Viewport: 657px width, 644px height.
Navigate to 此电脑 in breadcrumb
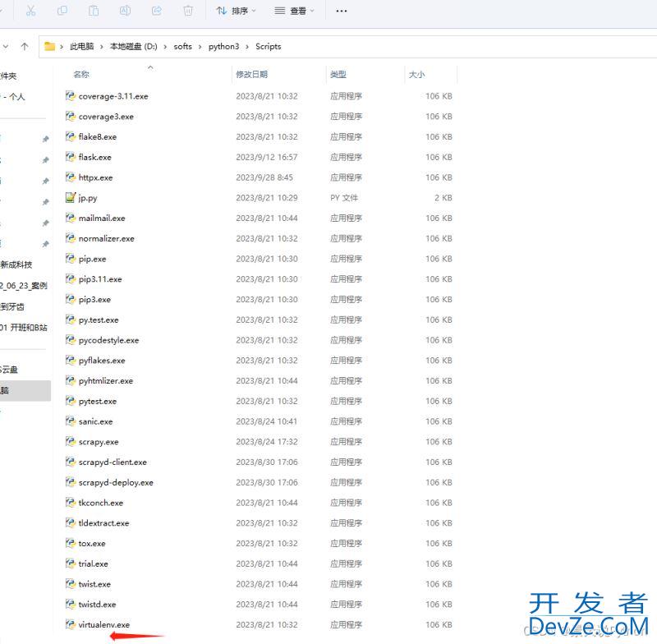point(81,47)
